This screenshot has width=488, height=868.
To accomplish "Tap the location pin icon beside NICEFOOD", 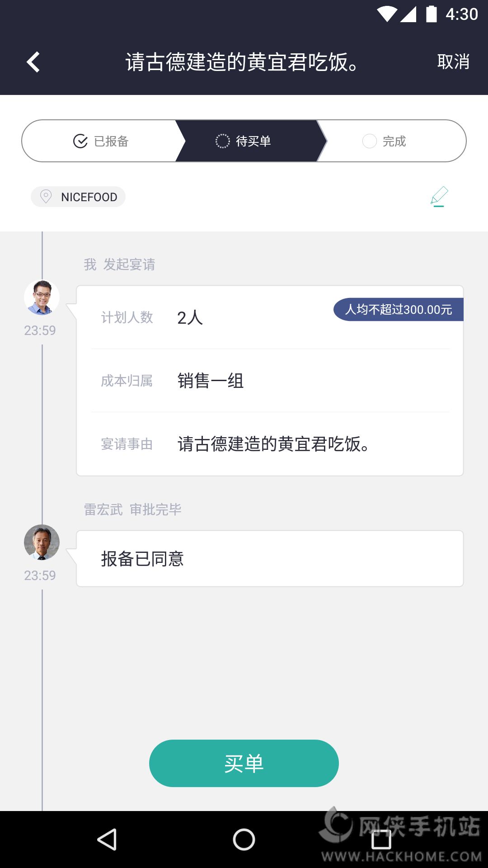I will pos(46,197).
